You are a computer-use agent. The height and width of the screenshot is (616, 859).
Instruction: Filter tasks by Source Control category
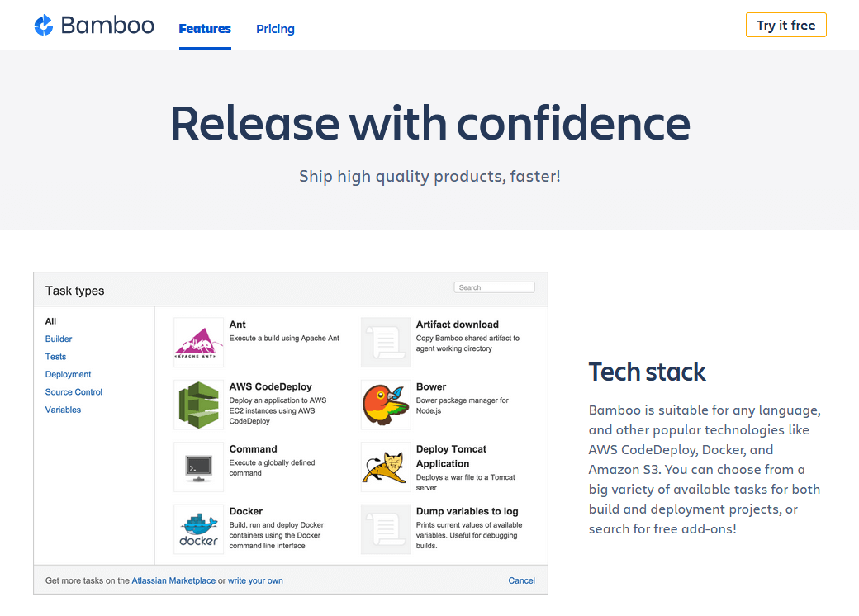pos(74,392)
